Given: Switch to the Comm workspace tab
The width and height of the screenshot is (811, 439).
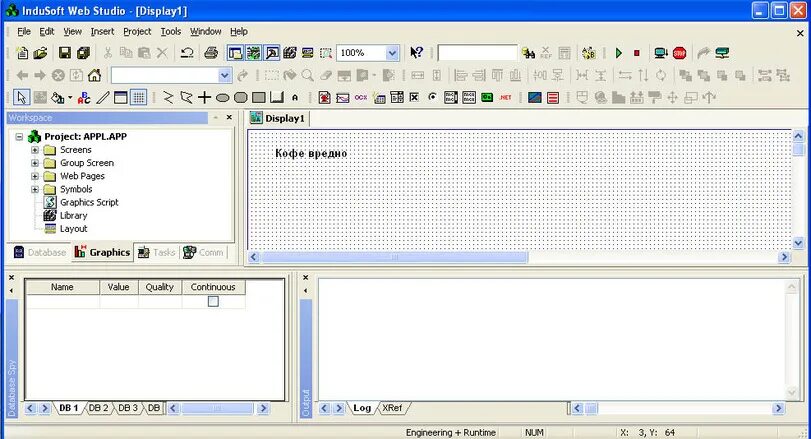Looking at the screenshot, I should (203, 252).
